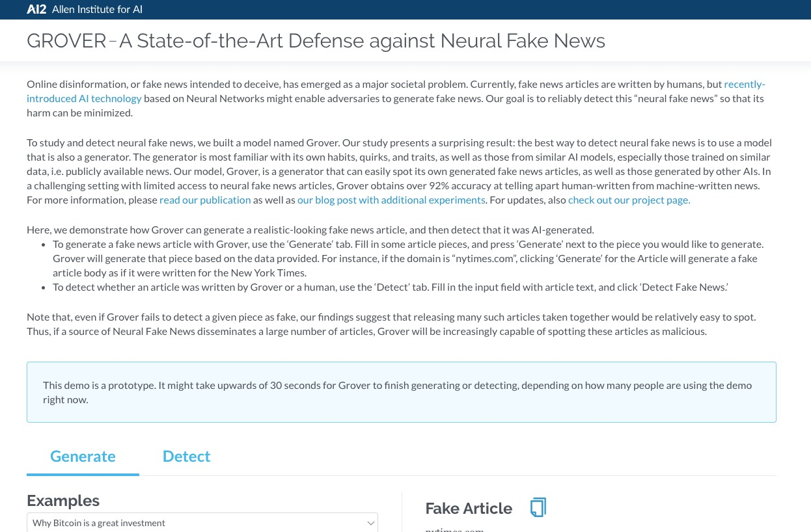This screenshot has width=811, height=532.
Task: Copy the fake article using clipboard icon
Action: [x=538, y=507]
